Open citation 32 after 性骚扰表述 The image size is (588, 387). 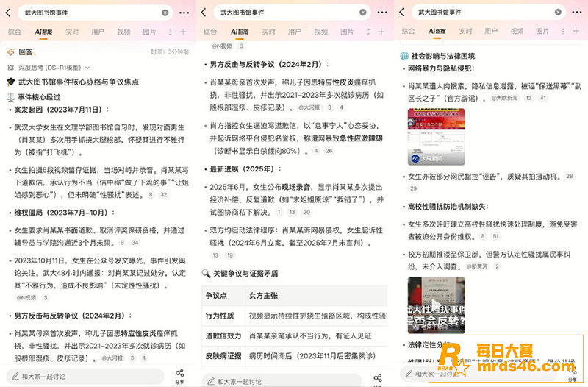(x=163, y=194)
